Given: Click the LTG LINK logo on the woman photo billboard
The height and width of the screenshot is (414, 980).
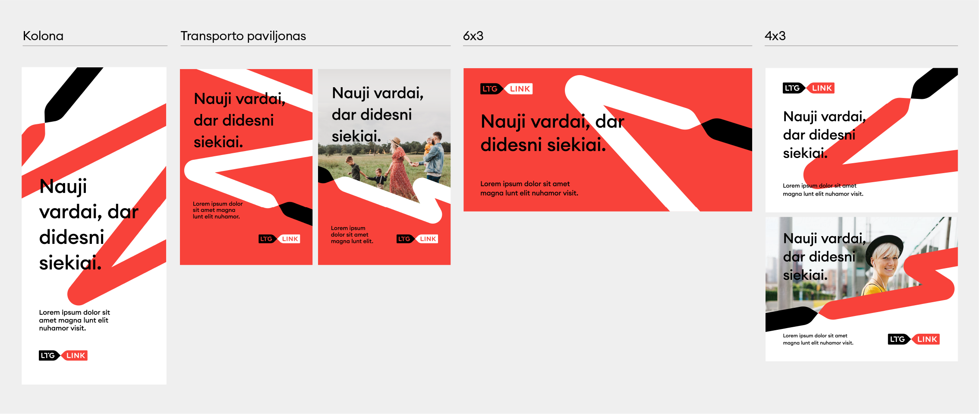Looking at the screenshot, I should 914,339.
